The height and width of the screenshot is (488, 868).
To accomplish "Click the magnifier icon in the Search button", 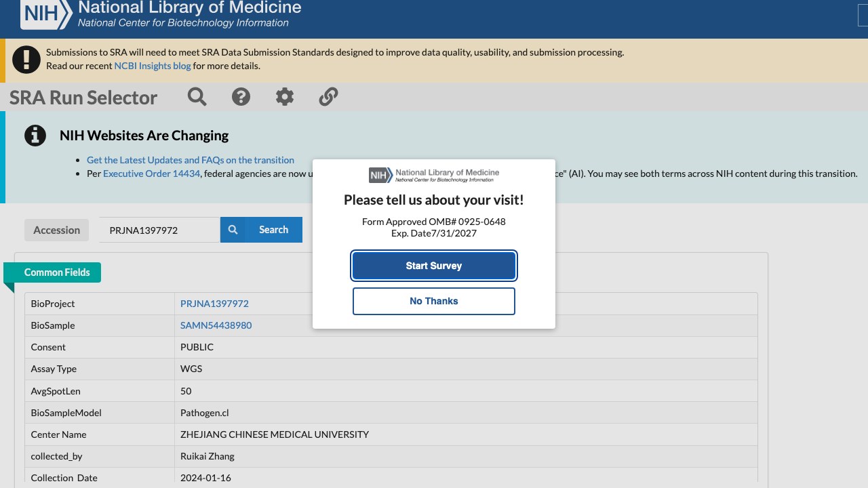I will (233, 230).
